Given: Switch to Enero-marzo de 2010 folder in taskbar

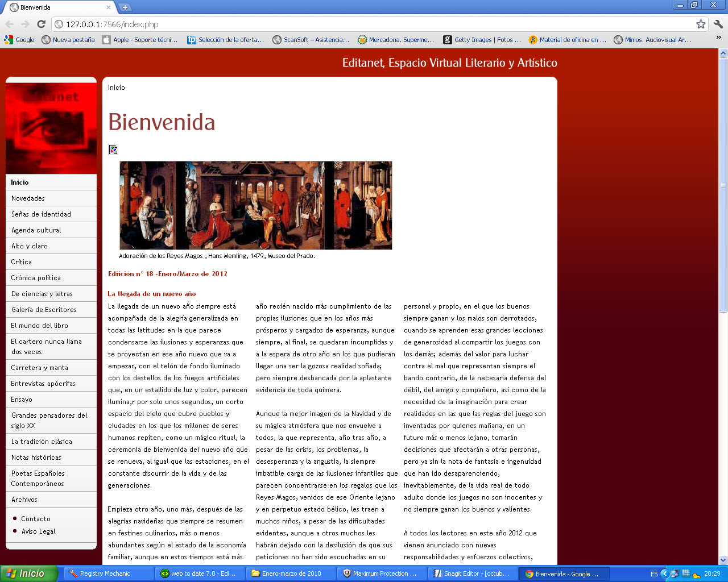Looking at the screenshot, I should pos(291,573).
